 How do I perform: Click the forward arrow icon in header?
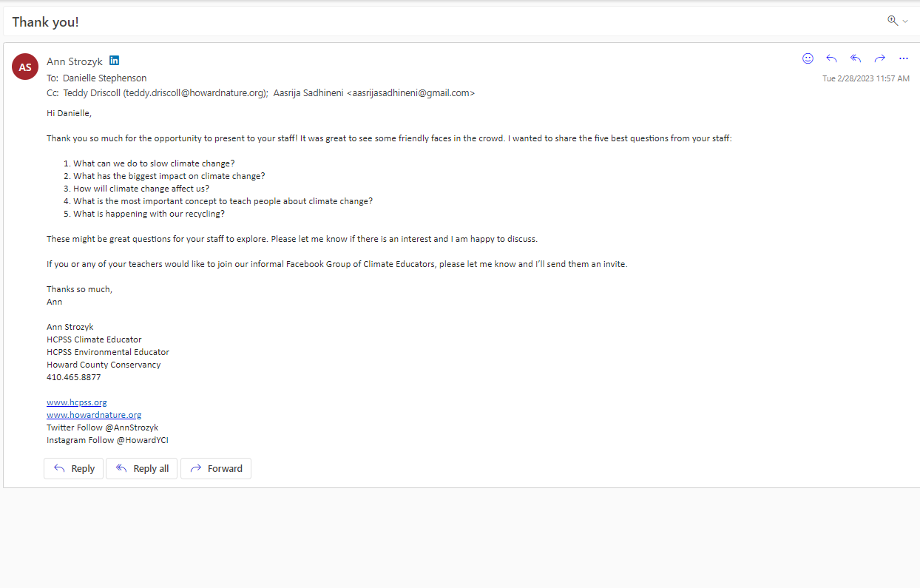pos(879,58)
